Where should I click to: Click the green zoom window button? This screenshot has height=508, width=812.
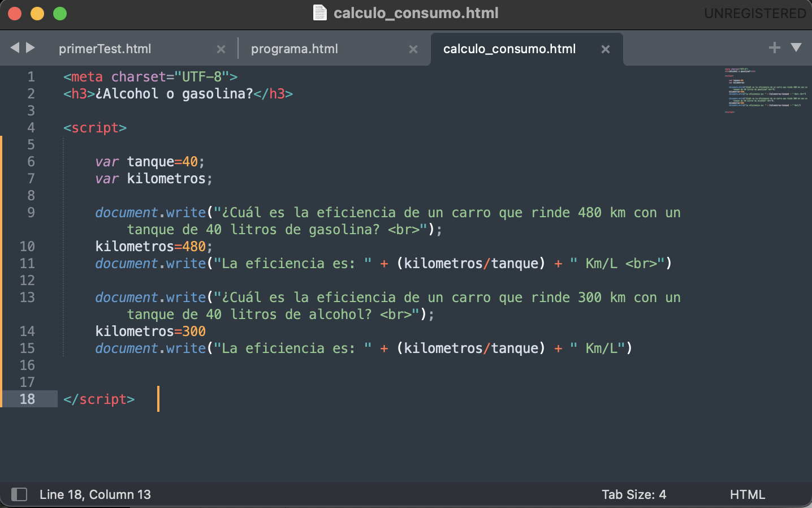(x=60, y=14)
